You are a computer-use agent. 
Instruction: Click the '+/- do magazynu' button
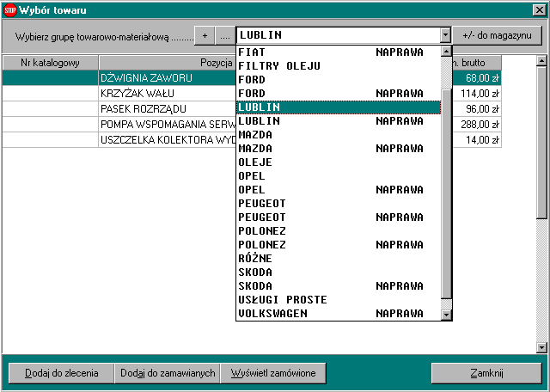(497, 35)
